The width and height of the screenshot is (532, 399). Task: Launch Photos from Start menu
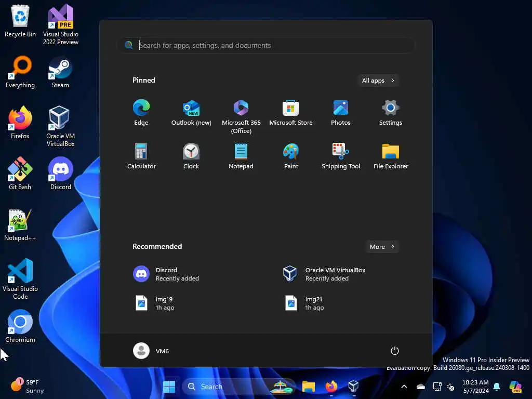(x=341, y=113)
